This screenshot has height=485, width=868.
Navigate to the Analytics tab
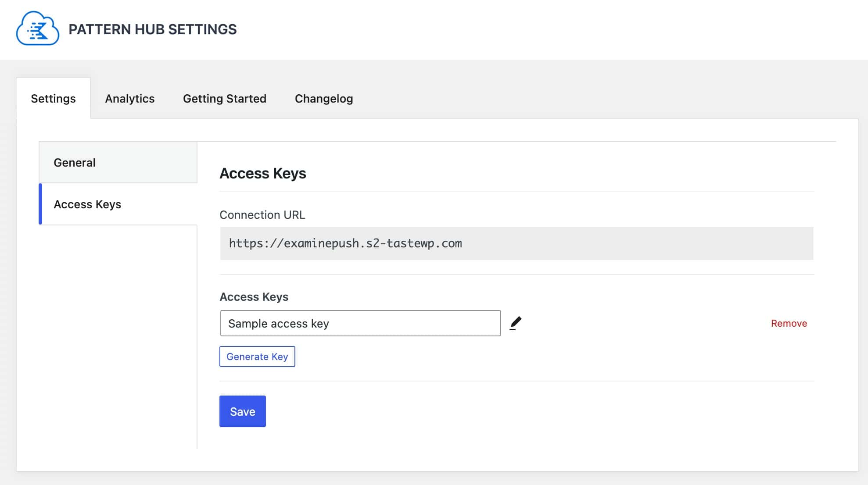coord(129,98)
